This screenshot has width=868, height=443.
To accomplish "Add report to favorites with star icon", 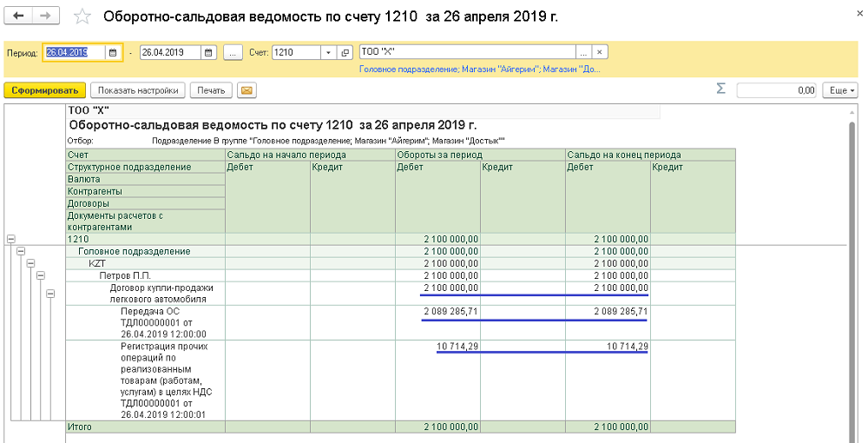I will 82,17.
